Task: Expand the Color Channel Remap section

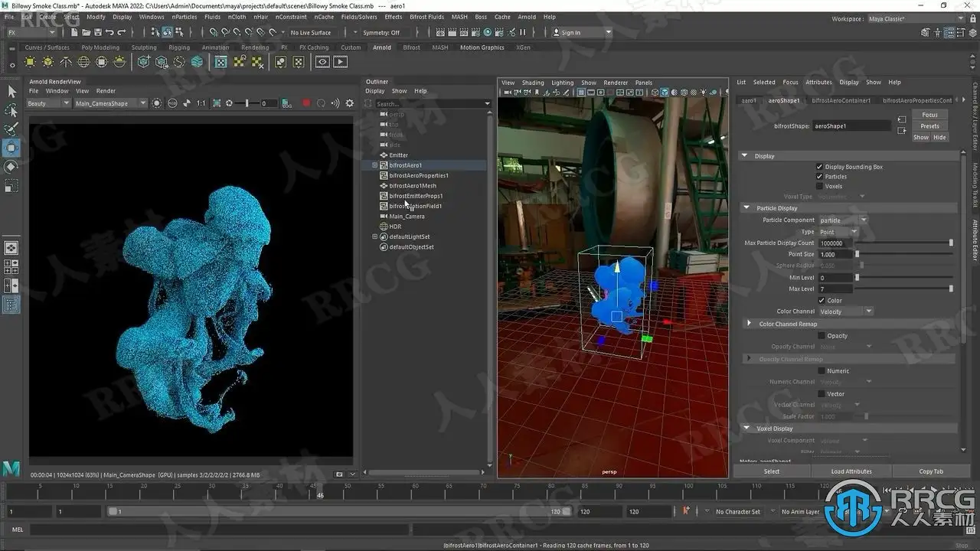Action: (x=750, y=324)
